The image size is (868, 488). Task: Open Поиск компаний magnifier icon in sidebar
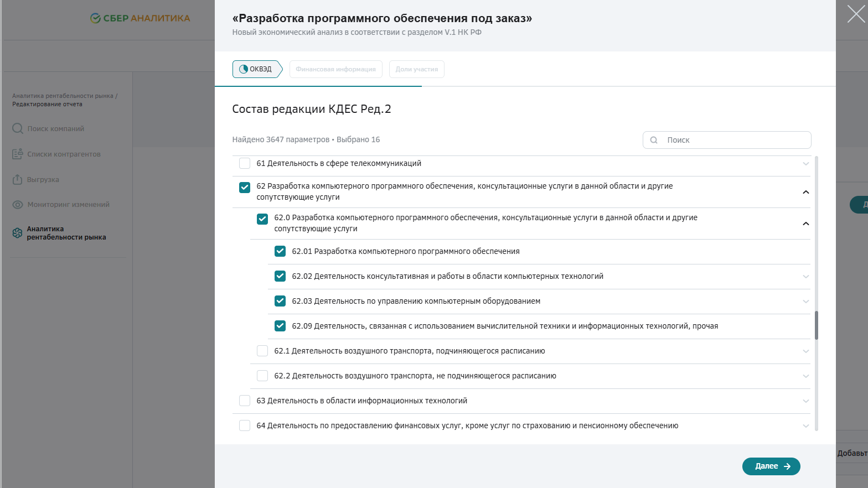18,129
